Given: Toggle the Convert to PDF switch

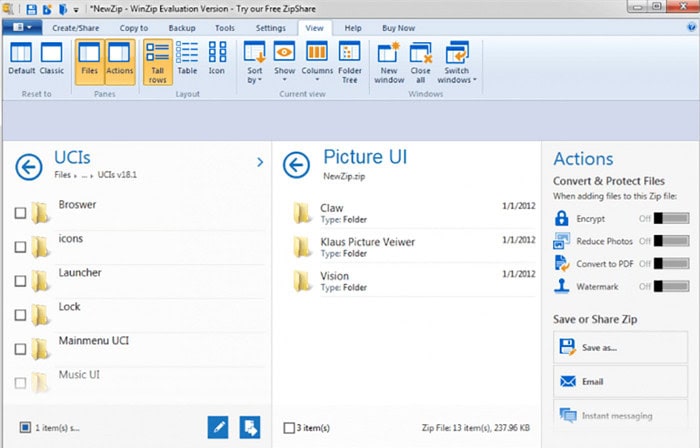Looking at the screenshot, I should pos(671,264).
